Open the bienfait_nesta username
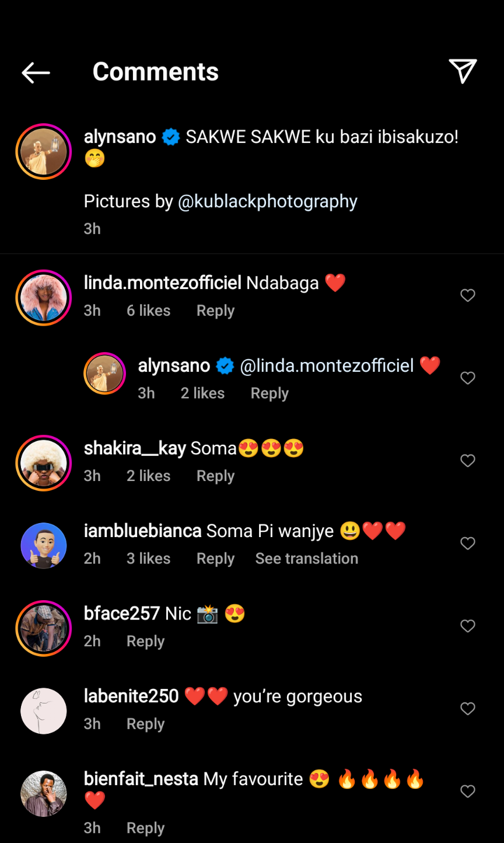 point(141,779)
